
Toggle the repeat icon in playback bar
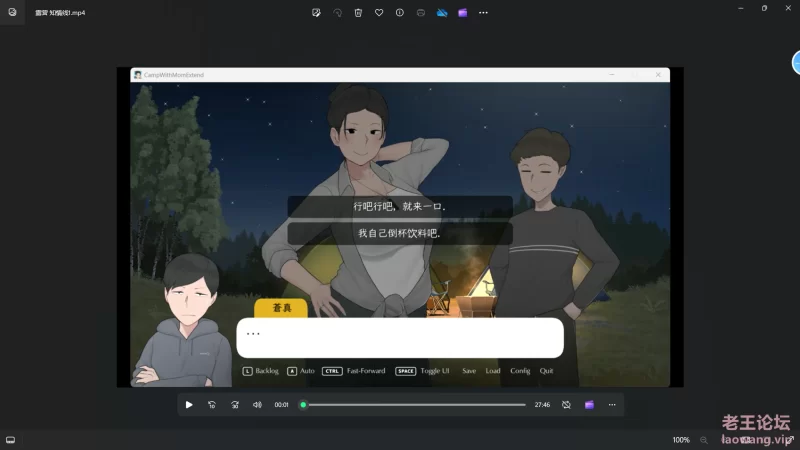[x=566, y=405]
